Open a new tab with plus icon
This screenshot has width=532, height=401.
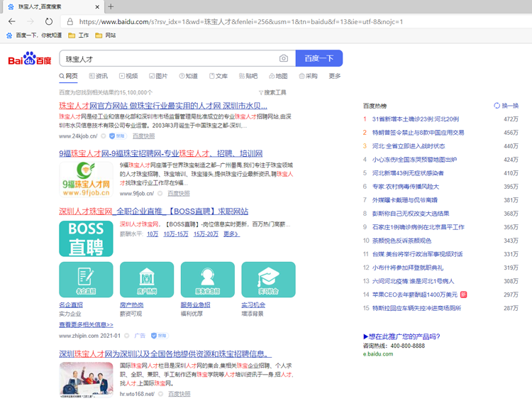tap(111, 6)
